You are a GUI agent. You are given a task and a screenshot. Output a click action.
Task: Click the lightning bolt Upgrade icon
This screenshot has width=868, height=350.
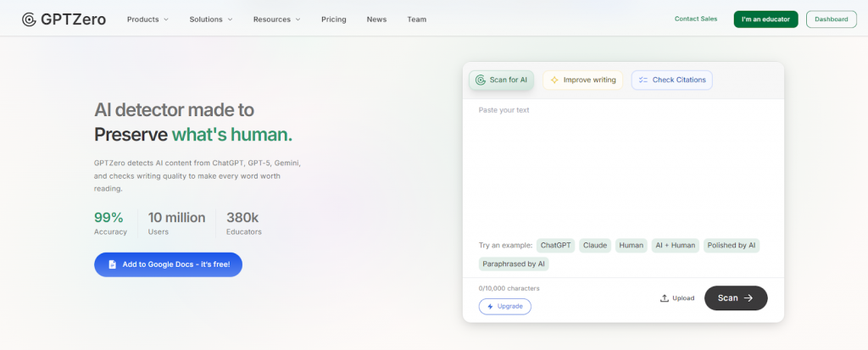[x=492, y=306]
